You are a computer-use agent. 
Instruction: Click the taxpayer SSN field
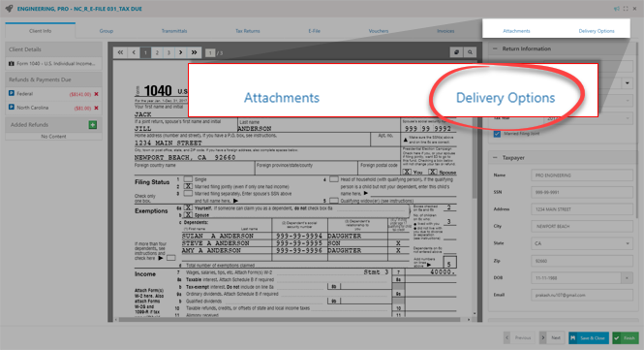(582, 192)
